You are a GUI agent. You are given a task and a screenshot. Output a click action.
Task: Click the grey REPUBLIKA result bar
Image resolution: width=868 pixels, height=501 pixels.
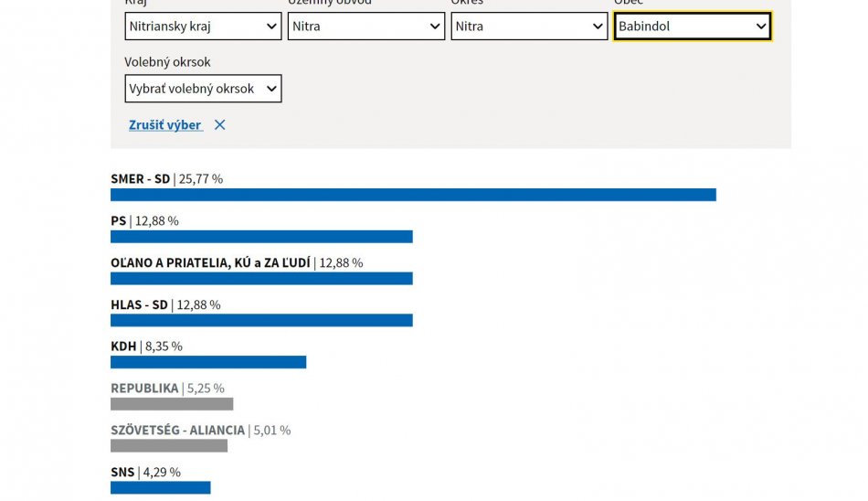pos(172,404)
